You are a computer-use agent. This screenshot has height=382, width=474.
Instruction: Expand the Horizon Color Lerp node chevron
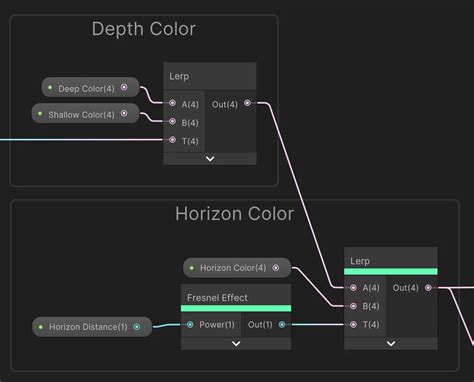[x=391, y=343]
